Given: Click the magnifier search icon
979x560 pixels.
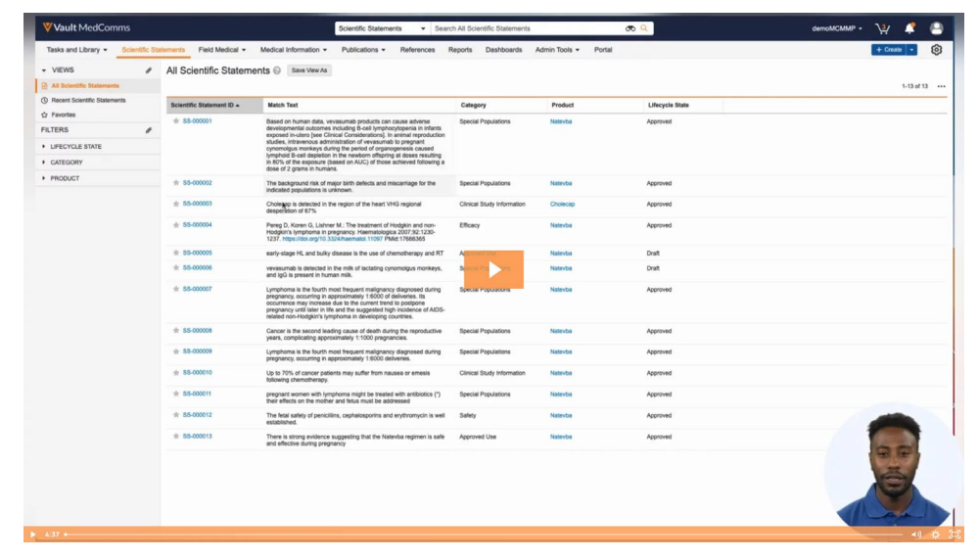Looking at the screenshot, I should pyautogui.click(x=644, y=28).
